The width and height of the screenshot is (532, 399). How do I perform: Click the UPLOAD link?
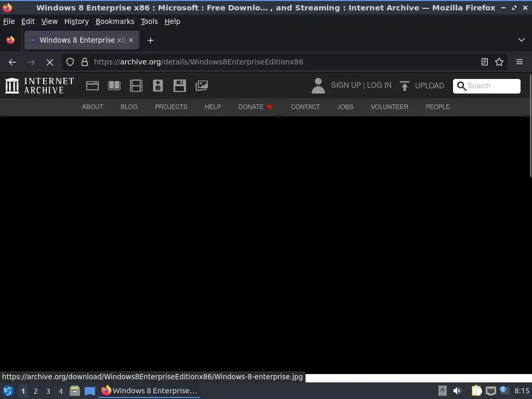(429, 86)
